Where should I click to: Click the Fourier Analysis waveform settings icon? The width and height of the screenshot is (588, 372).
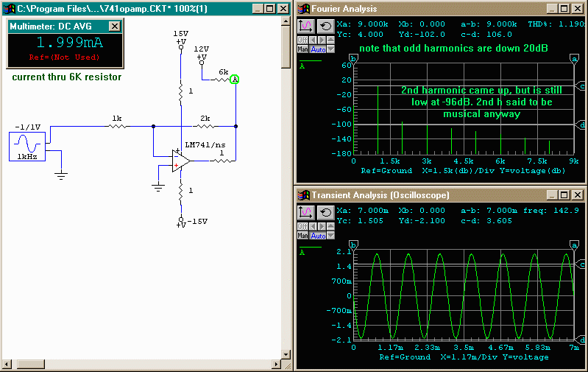coord(305,26)
